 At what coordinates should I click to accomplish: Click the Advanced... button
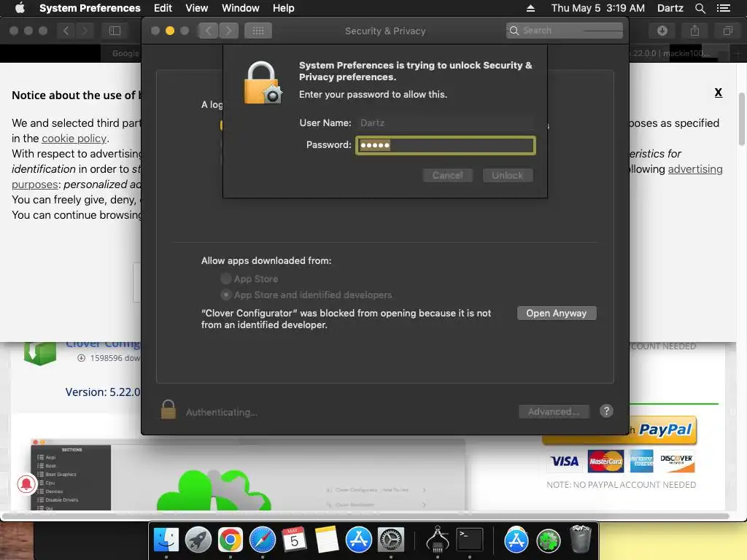[x=554, y=411]
